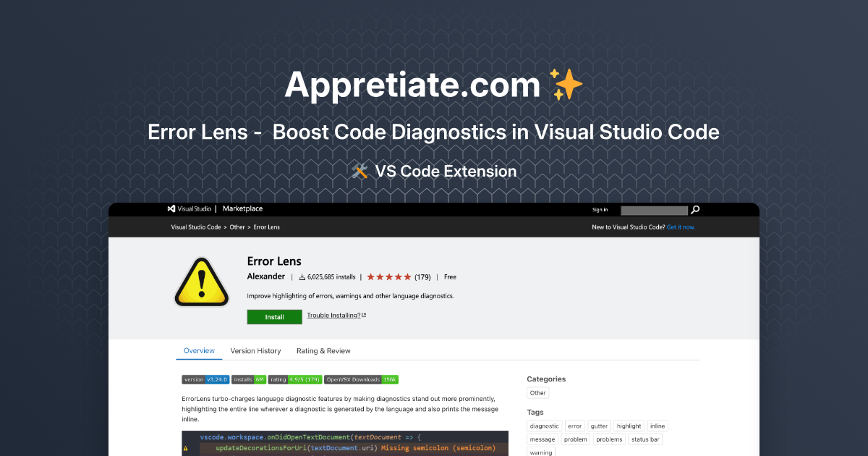Select the warning tag

[541, 452]
